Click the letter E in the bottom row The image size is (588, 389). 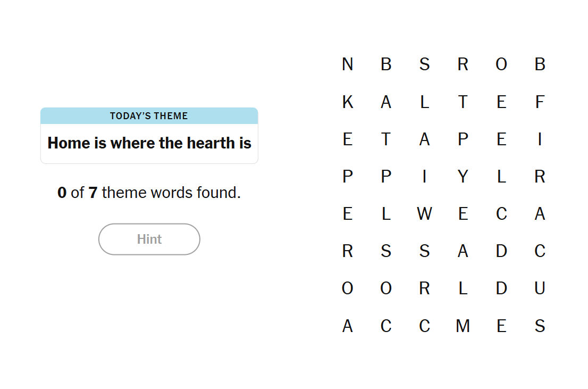(x=501, y=326)
